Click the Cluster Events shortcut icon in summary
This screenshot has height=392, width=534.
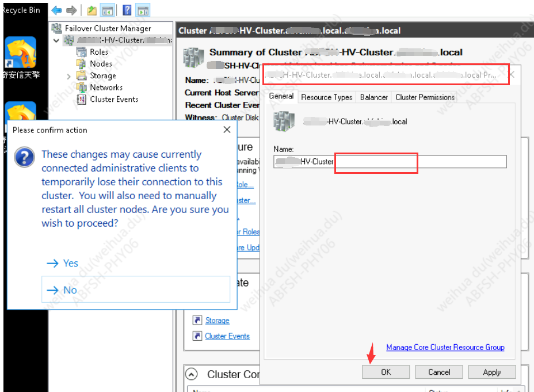pyautogui.click(x=197, y=336)
